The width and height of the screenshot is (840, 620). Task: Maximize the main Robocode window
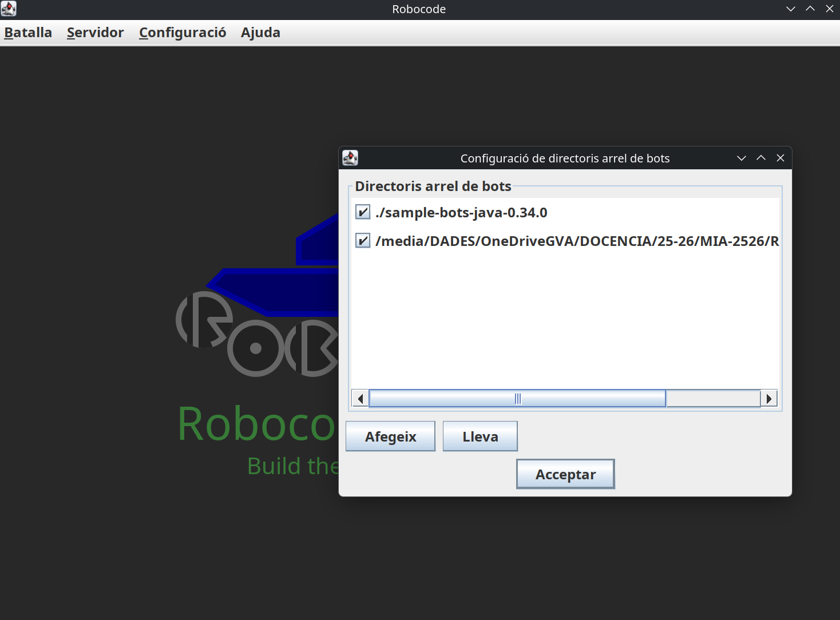click(x=810, y=9)
